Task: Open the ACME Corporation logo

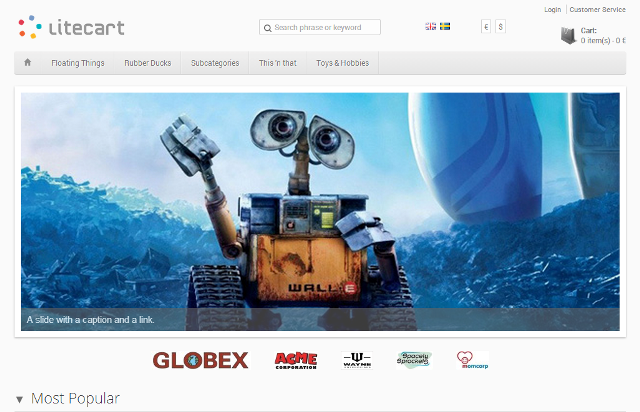Action: [296, 360]
